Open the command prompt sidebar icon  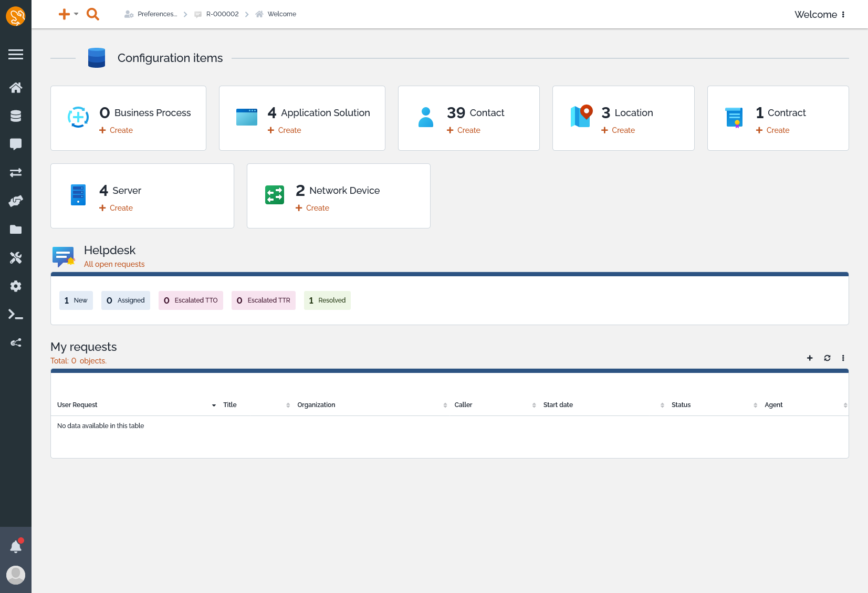click(16, 314)
